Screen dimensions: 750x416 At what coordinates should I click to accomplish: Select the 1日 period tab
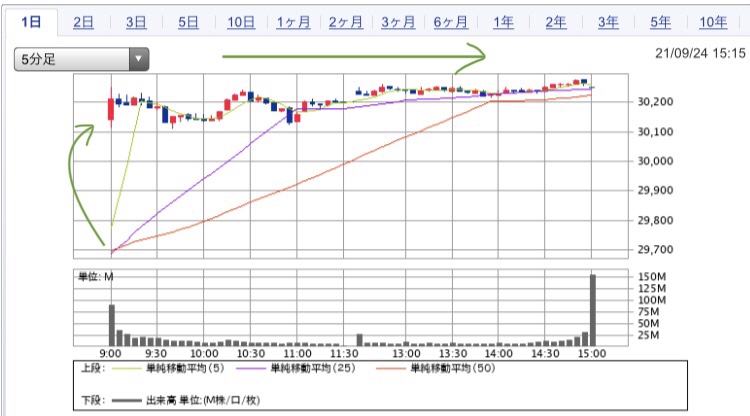tap(31, 22)
